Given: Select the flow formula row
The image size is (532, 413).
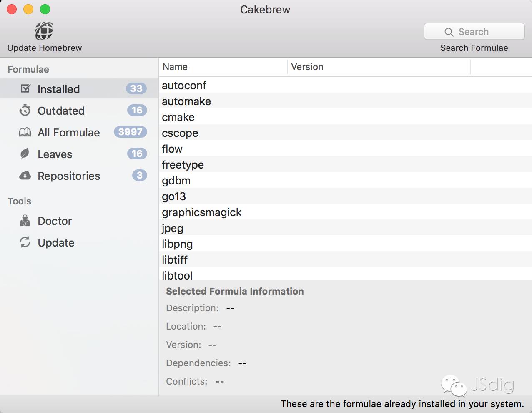Looking at the screenshot, I should click(x=345, y=149).
